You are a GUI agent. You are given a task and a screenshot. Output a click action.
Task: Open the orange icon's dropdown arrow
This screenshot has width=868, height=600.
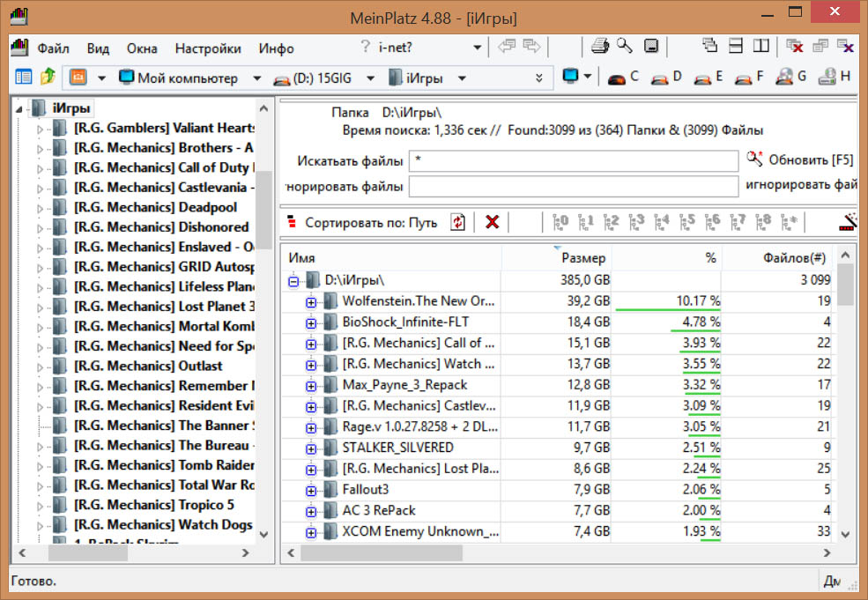pos(100,78)
